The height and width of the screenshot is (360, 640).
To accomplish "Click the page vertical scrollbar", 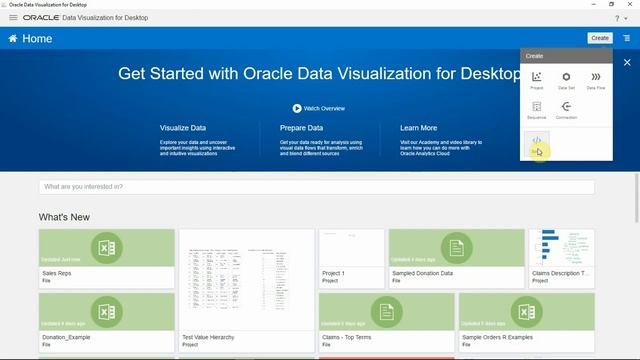I will tap(637, 198).
